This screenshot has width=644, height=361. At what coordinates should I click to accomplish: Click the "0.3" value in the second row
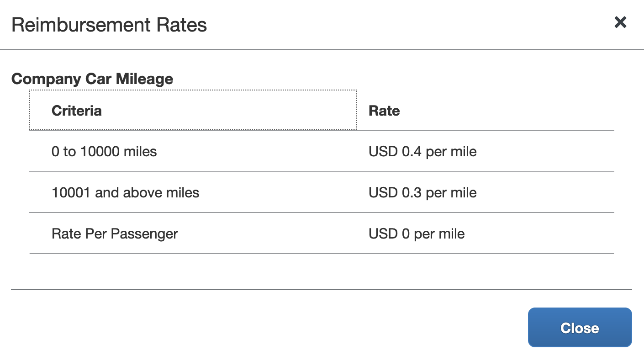coord(412,193)
